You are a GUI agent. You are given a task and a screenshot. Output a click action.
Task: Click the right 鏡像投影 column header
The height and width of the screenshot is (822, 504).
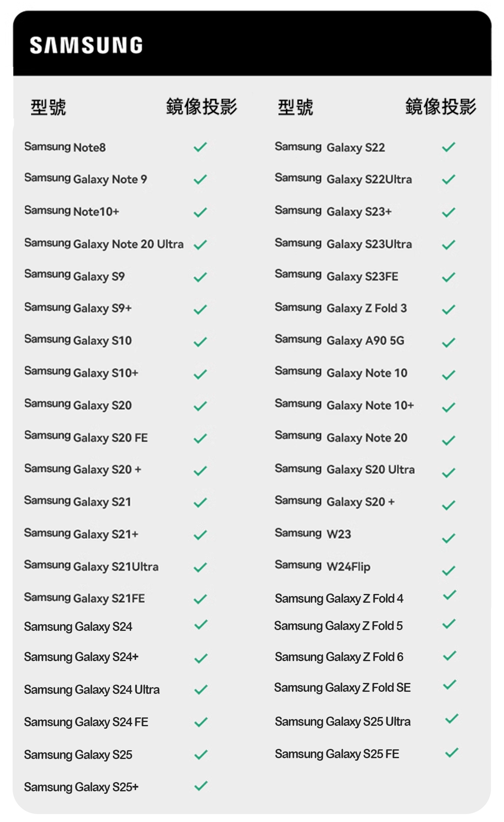pos(441,106)
